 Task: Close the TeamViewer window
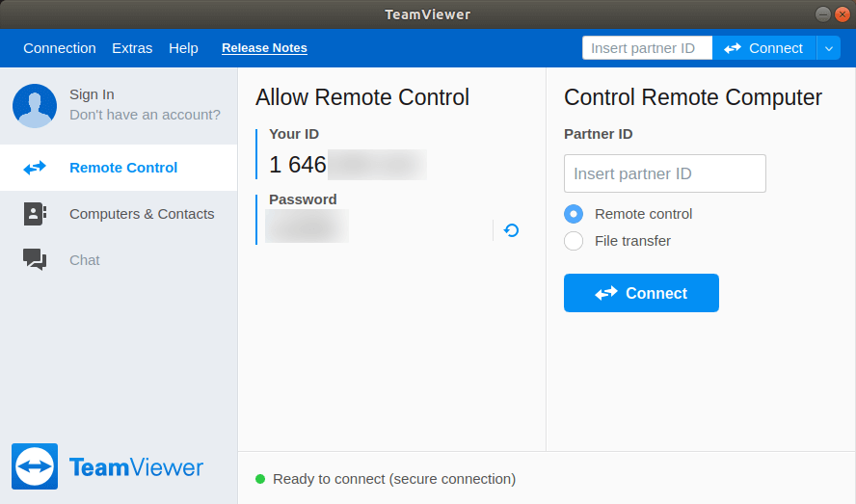842,14
